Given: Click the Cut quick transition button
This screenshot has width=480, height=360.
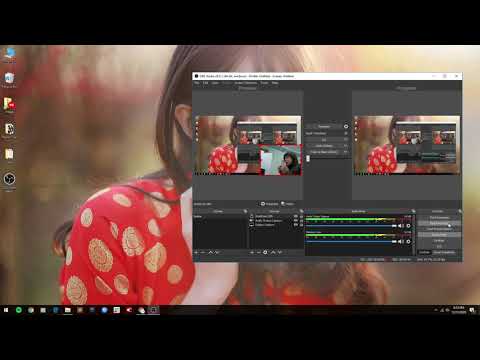Looking at the screenshot, I should (324, 140).
